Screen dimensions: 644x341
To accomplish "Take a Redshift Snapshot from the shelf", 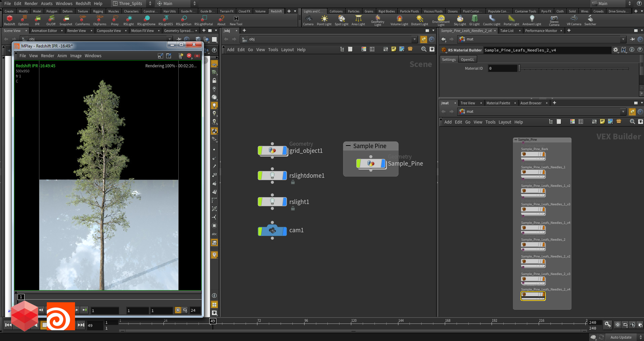I will point(66,20).
